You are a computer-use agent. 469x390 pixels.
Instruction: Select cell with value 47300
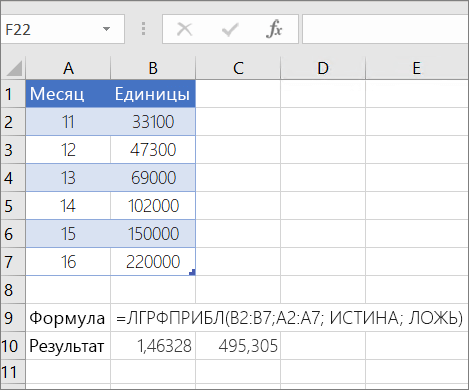click(x=153, y=149)
